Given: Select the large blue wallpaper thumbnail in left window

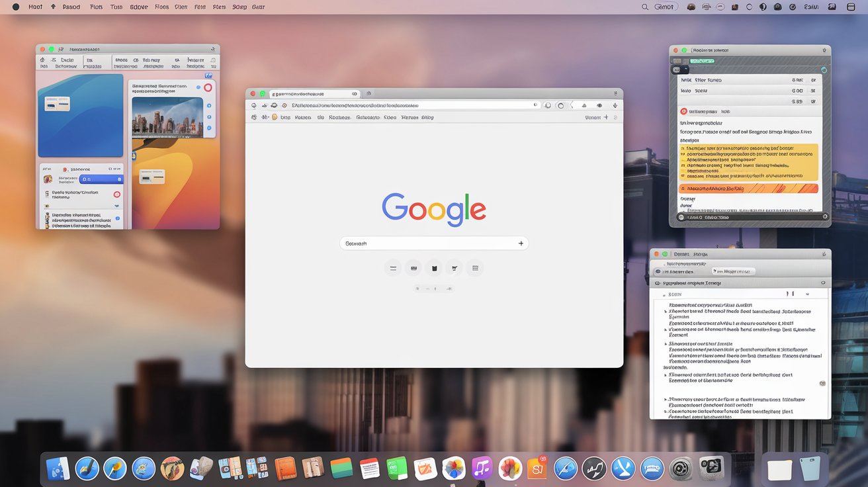Looking at the screenshot, I should pyautogui.click(x=81, y=115).
